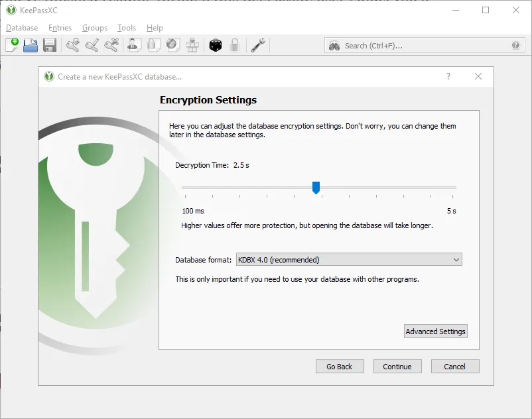Screen dimensions: 532x419
Task: Click the Decryption Time: 2.5 s label
Action: (212, 165)
